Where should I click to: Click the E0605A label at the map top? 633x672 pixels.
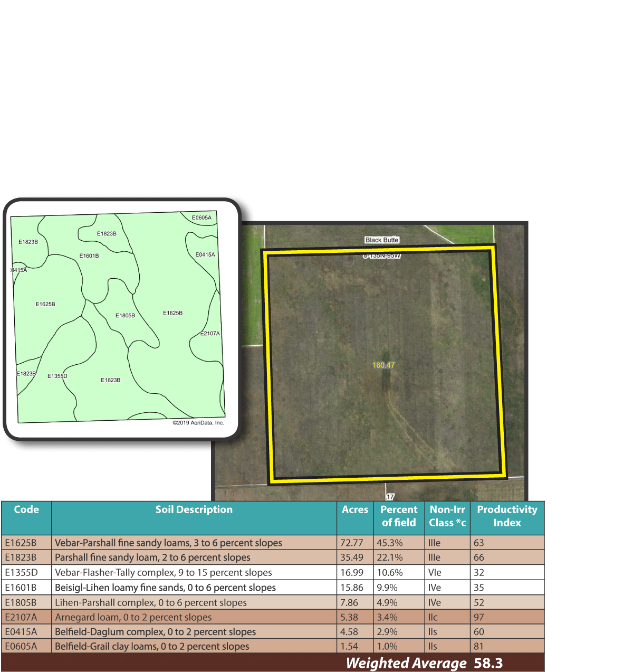click(x=201, y=216)
